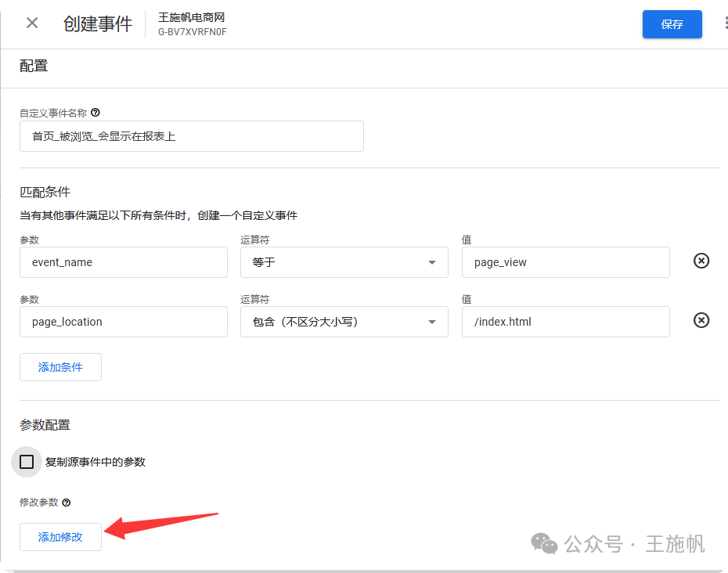This screenshot has height=573, width=728.
Task: Click the 配置 section title
Action: click(34, 66)
